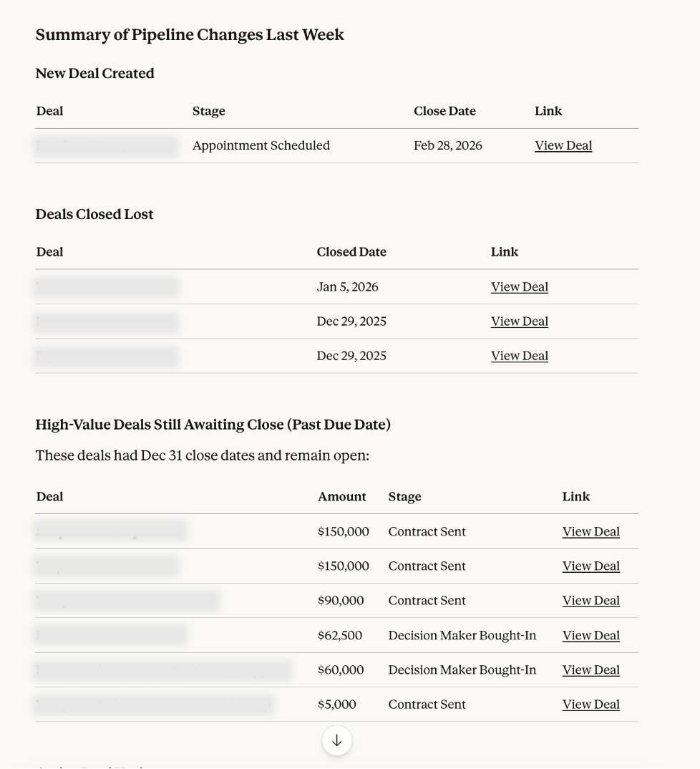Click the Summary of Pipeline Changes heading

click(190, 35)
